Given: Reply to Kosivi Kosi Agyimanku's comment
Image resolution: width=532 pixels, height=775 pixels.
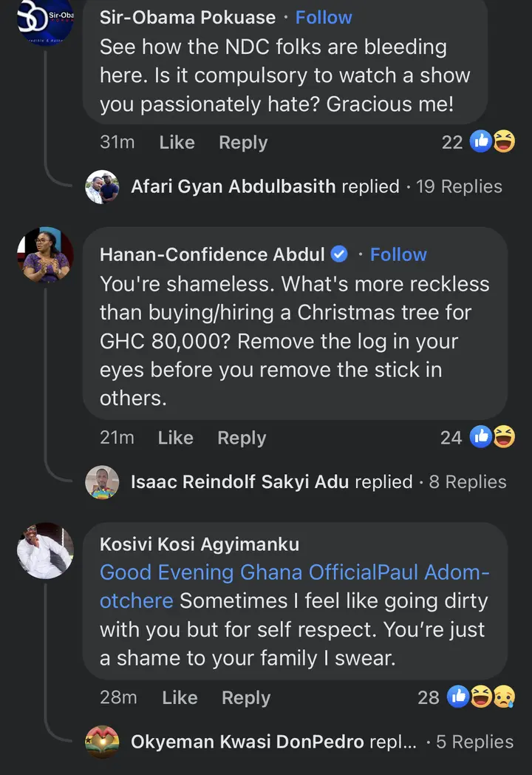Looking at the screenshot, I should pyautogui.click(x=246, y=697).
